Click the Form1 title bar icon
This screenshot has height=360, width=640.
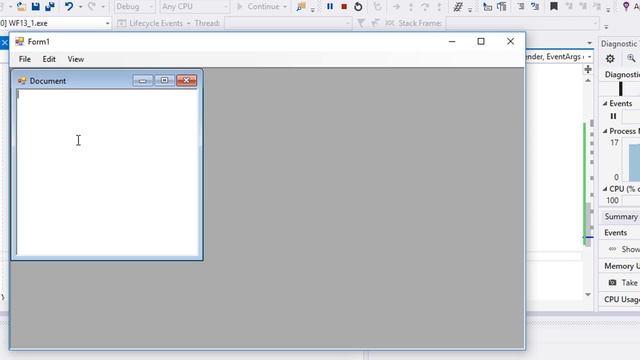pos(19,42)
